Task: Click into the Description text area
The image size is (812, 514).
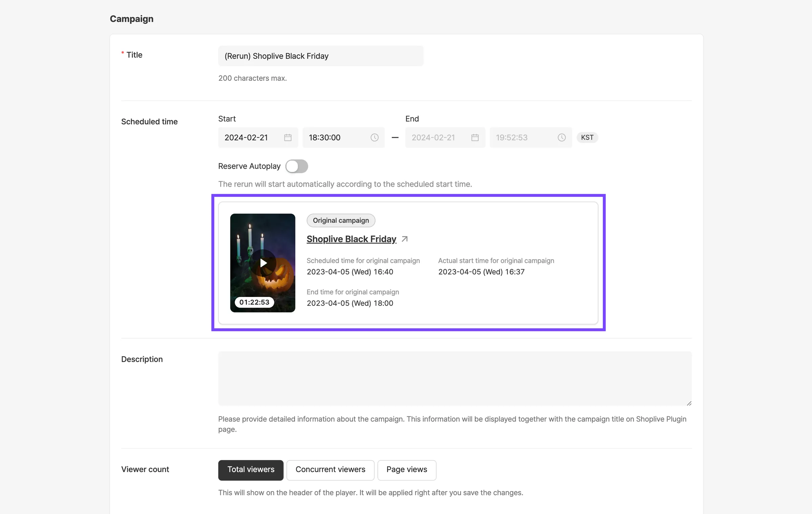Action: pyautogui.click(x=455, y=378)
